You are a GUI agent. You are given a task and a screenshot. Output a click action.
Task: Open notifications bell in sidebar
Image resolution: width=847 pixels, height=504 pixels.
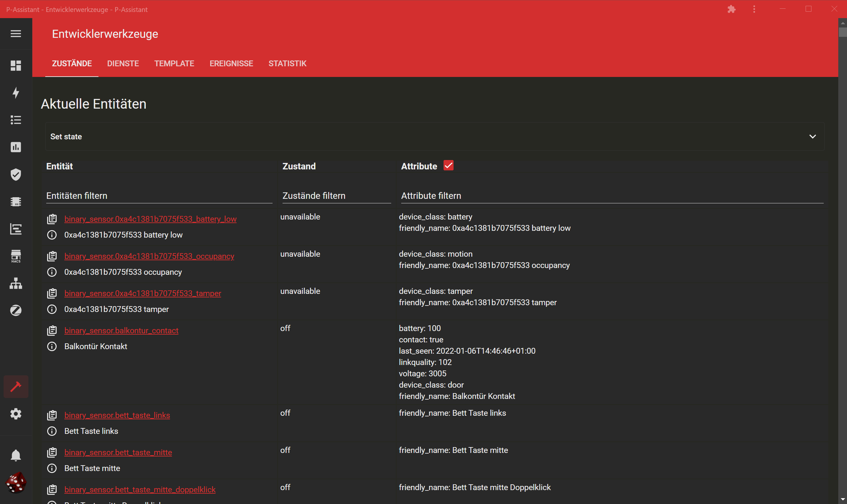coord(16,455)
